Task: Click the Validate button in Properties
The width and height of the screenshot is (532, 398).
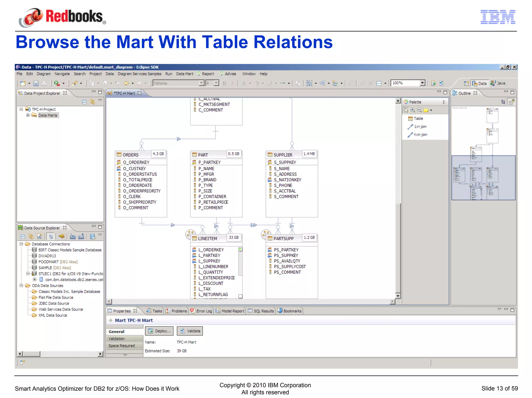Action: (190, 331)
